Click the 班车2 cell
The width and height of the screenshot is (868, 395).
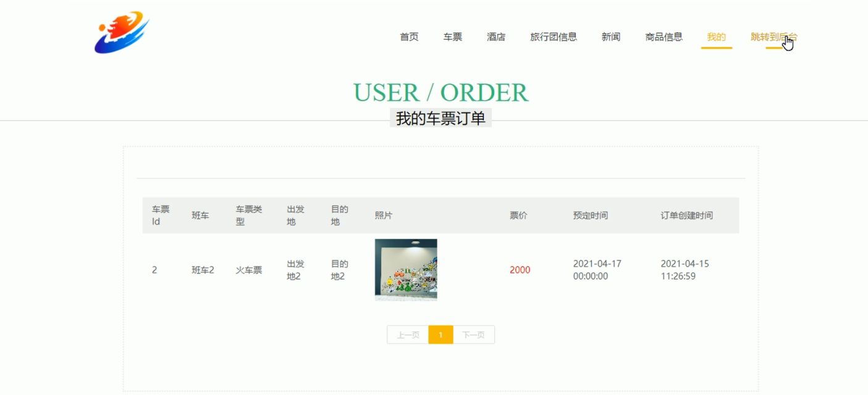[203, 270]
